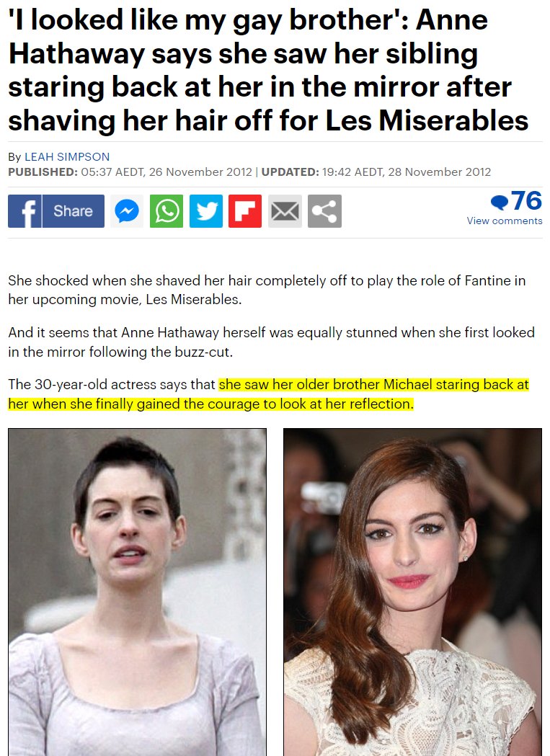
Task: Share the article on WhatsApp
Action: [x=167, y=211]
